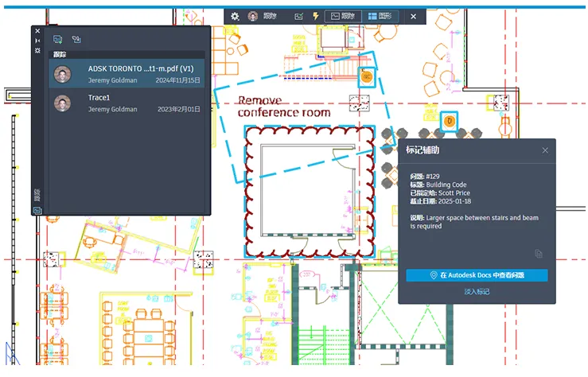Click the 'Remove conference room' markup text
This screenshot has width=588, height=377.
click(284, 107)
